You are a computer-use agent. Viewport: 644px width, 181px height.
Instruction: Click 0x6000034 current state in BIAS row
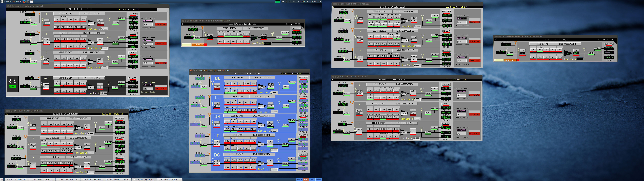[148, 85]
